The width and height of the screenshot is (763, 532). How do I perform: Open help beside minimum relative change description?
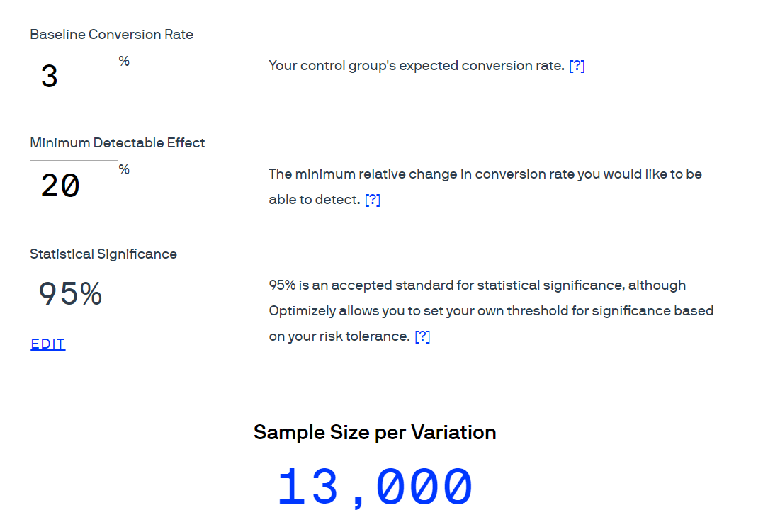click(x=373, y=200)
